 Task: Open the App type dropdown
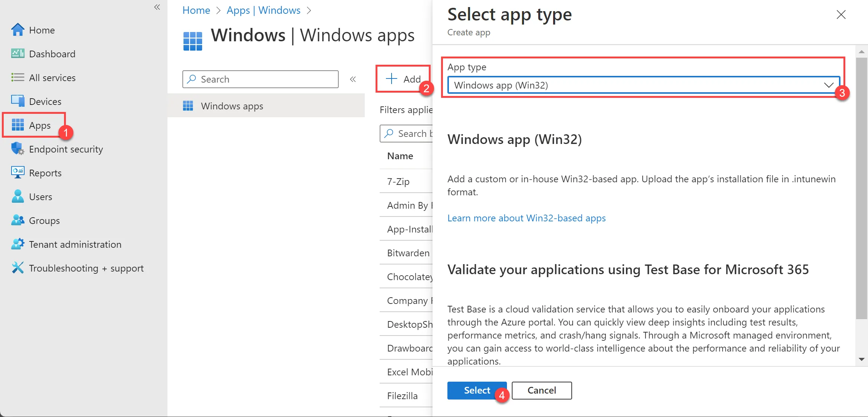point(644,85)
